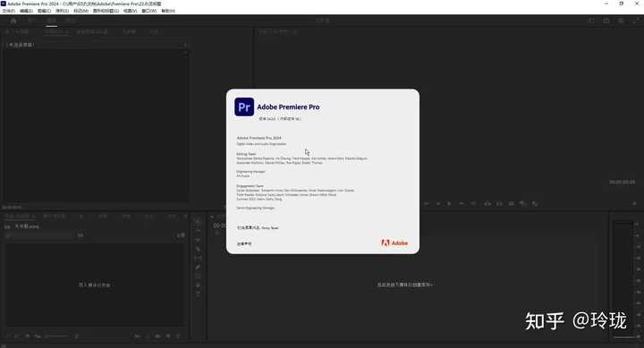The width and height of the screenshot is (644, 348).
Task: Select the Selection tool in the Tools panel
Action: (198, 222)
